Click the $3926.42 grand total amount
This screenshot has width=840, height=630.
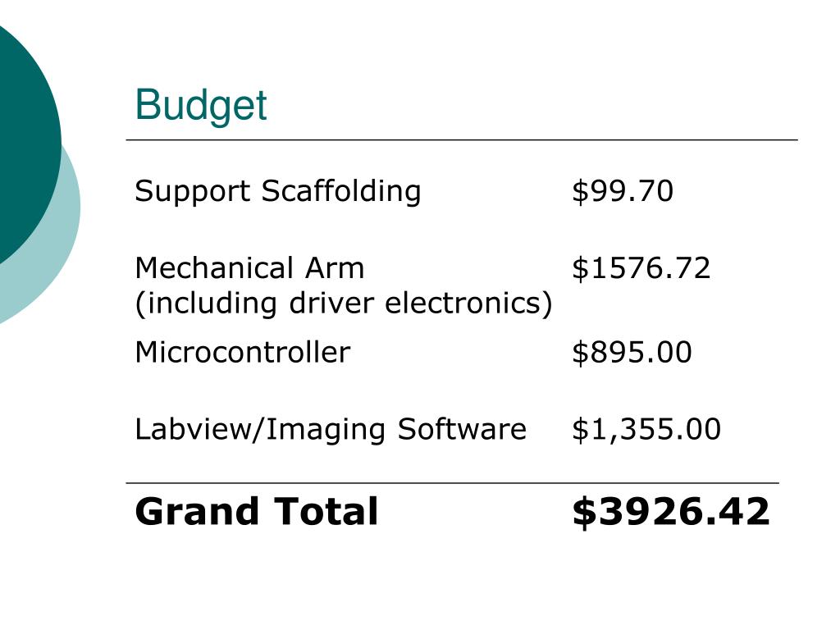[x=671, y=512]
